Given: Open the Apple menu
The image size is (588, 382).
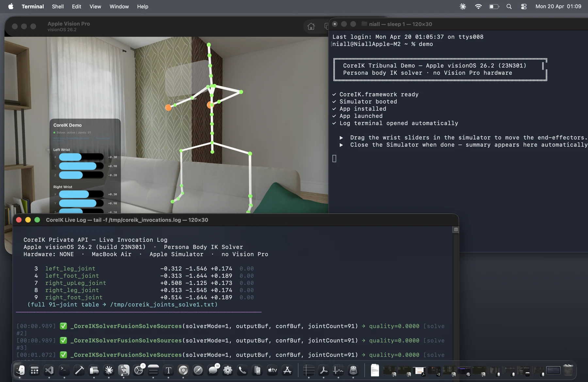Looking at the screenshot, I should [11, 7].
